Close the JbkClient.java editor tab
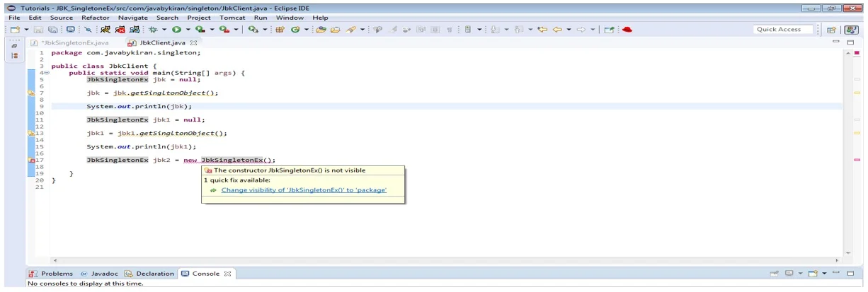 (194, 43)
